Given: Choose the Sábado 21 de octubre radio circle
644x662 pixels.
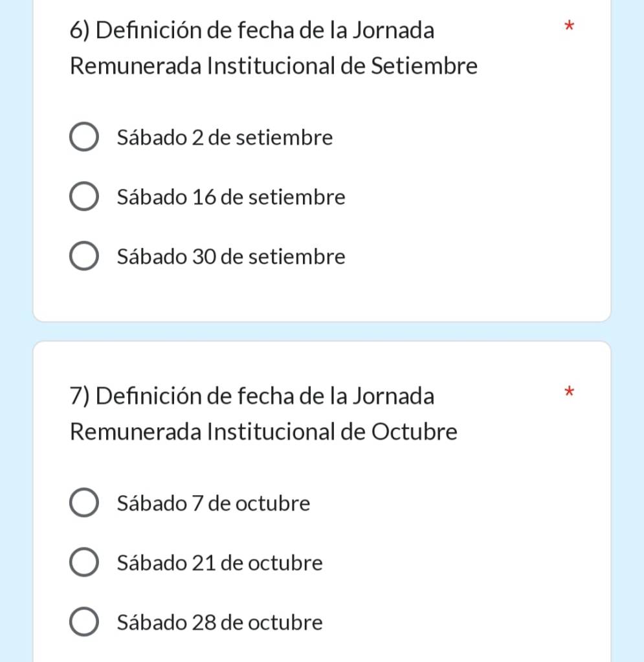Looking at the screenshot, I should point(83,563).
